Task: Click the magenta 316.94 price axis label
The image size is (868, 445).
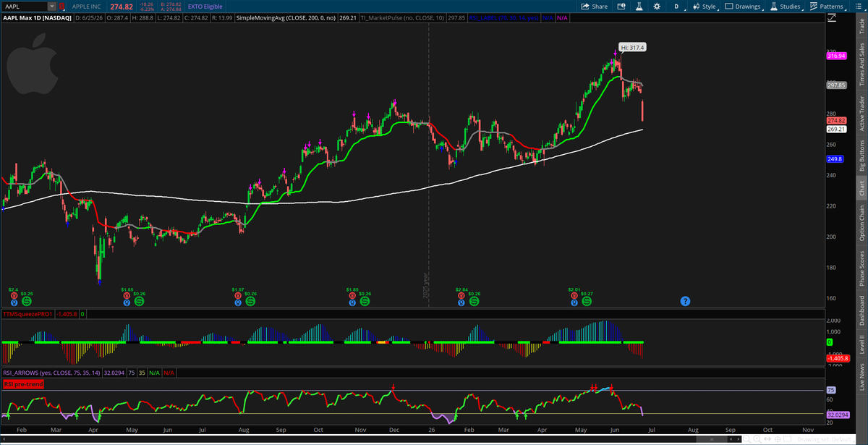Action: point(837,55)
